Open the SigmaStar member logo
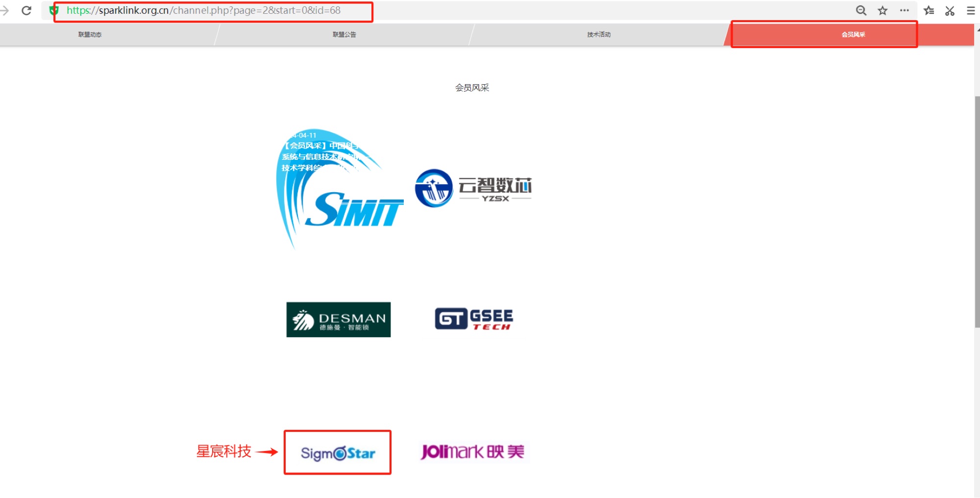The image size is (980, 498). 338,453
